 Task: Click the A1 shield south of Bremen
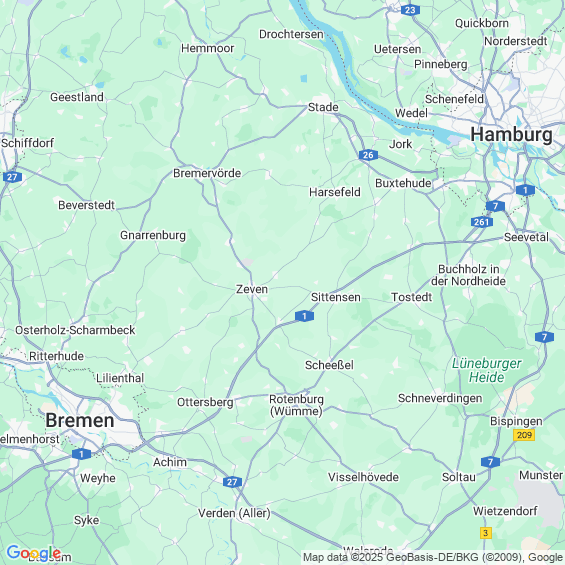[81, 454]
